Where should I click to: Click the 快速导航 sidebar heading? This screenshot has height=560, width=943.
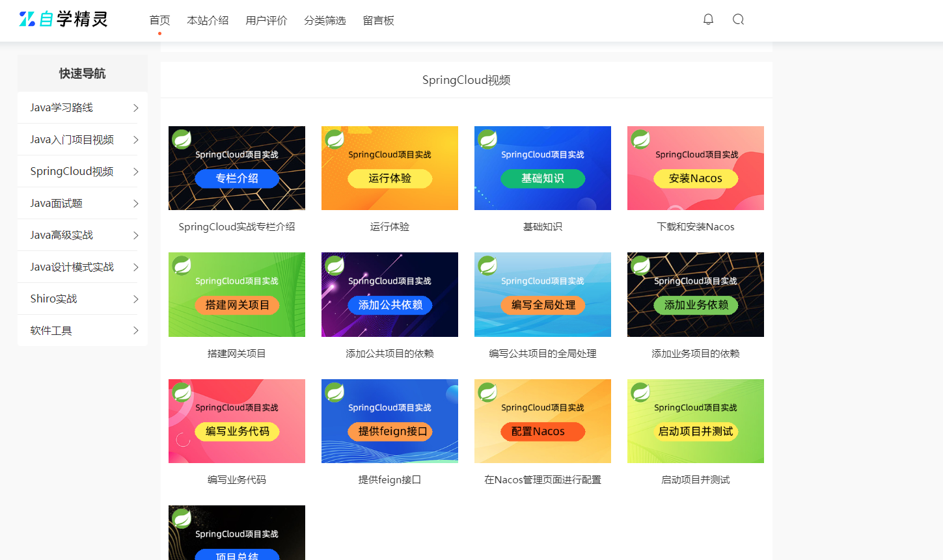click(x=83, y=73)
